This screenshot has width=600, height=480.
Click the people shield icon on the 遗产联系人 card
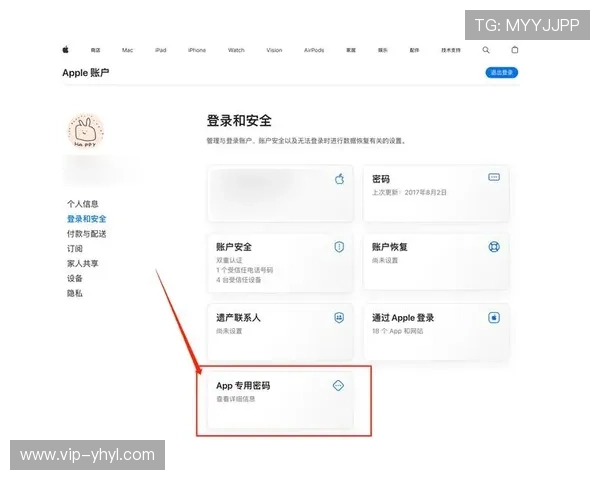(x=339, y=318)
